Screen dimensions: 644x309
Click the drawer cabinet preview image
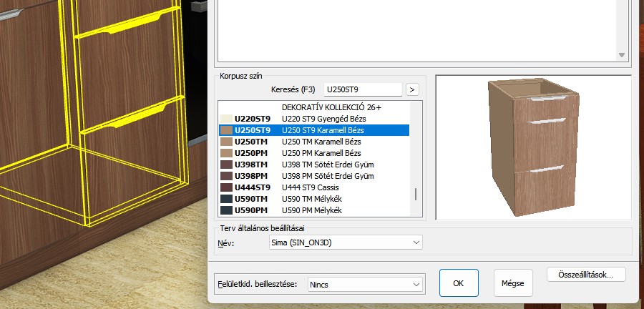532,147
